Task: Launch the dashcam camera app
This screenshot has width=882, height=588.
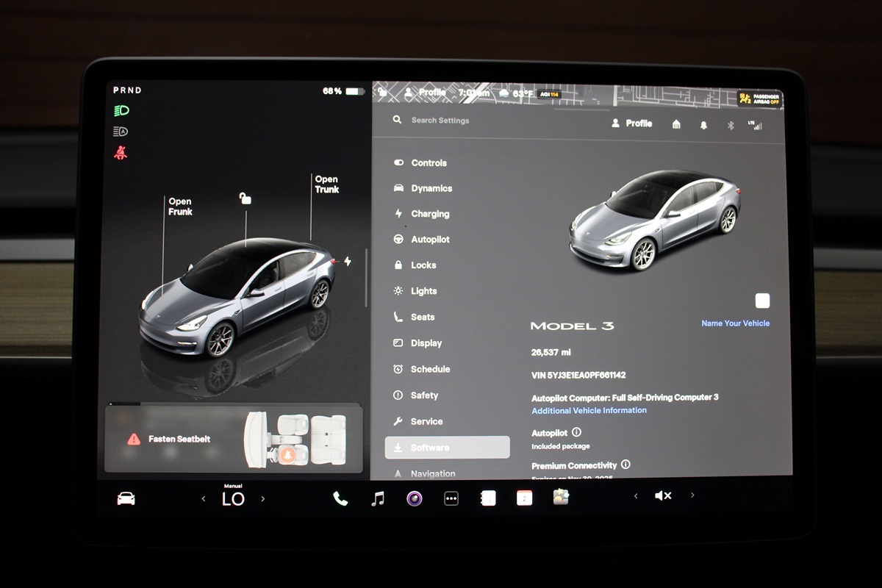Action: 415,498
